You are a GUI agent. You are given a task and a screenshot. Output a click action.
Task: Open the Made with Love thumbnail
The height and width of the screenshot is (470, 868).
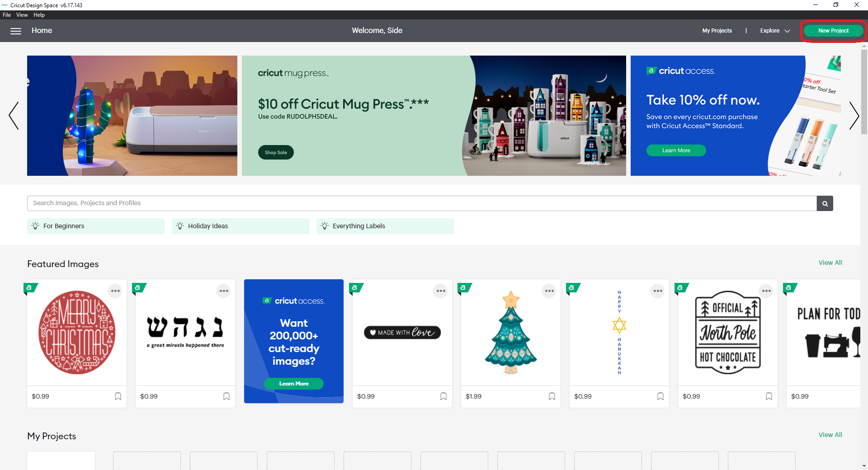click(402, 333)
